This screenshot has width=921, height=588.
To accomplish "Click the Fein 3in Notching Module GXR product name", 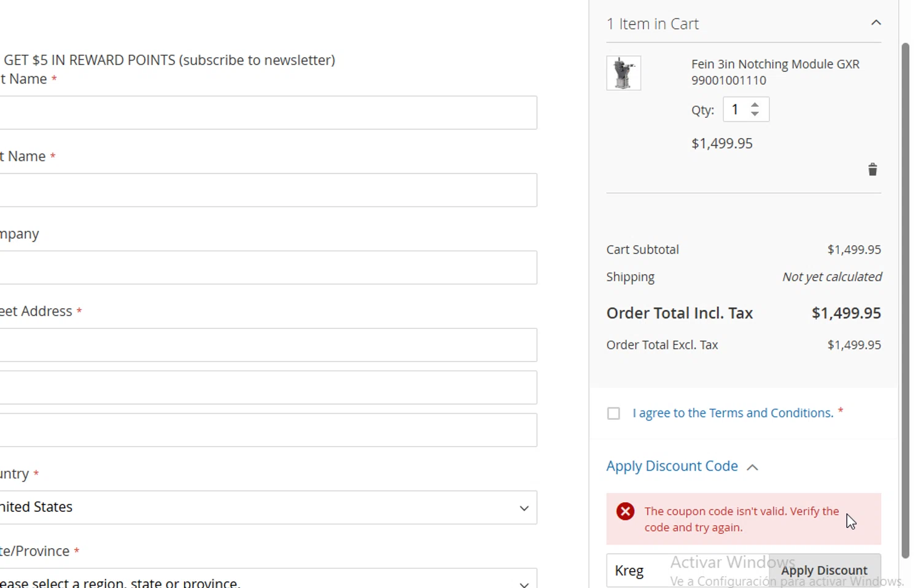I will (775, 72).
